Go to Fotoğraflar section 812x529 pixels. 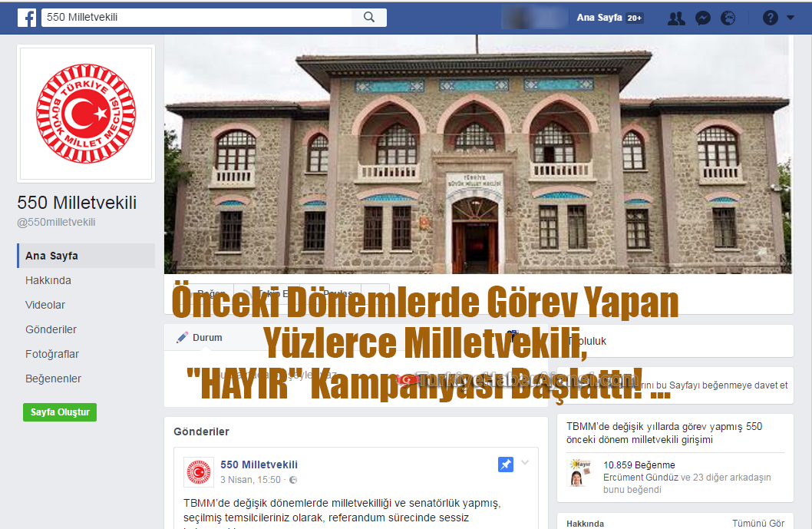point(52,354)
